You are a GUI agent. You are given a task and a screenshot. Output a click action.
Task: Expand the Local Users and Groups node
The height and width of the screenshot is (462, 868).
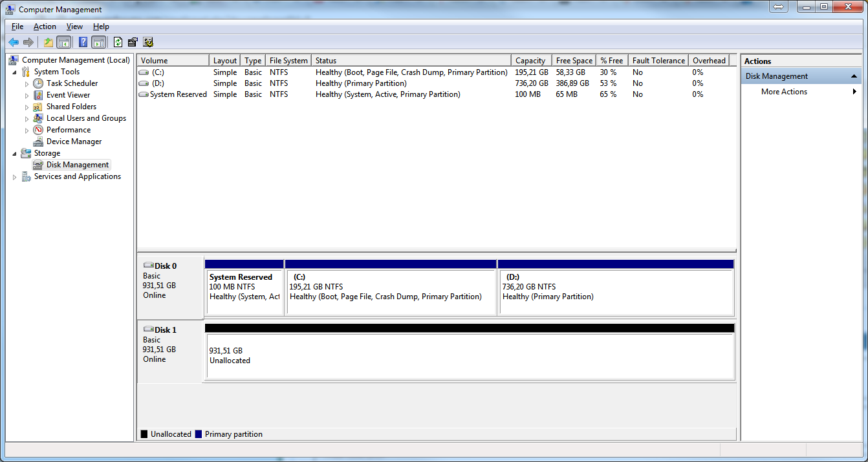coord(27,118)
